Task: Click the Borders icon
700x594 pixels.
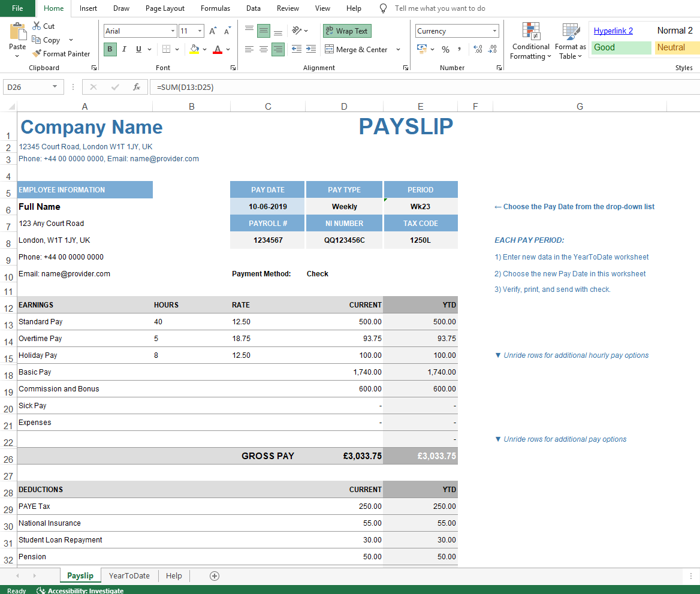Action: point(166,49)
